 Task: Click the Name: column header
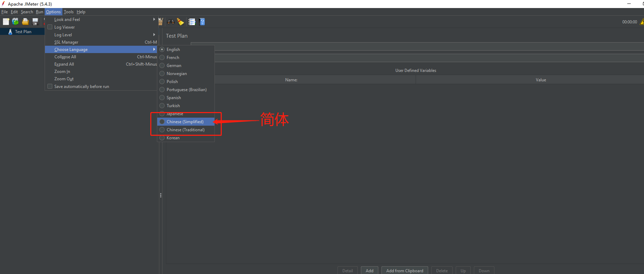pyautogui.click(x=291, y=80)
